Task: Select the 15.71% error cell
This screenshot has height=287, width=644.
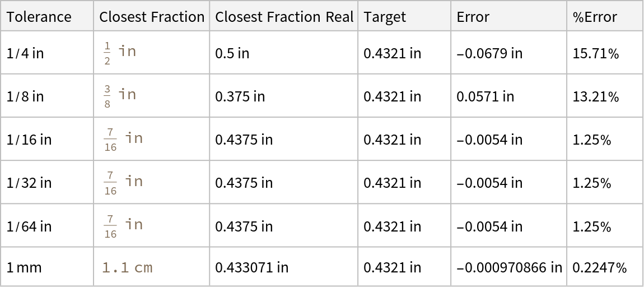Action: (x=595, y=54)
